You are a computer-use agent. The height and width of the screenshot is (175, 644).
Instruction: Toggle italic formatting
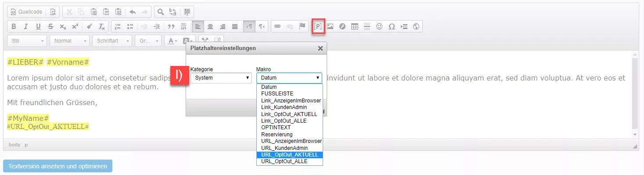coord(26,26)
